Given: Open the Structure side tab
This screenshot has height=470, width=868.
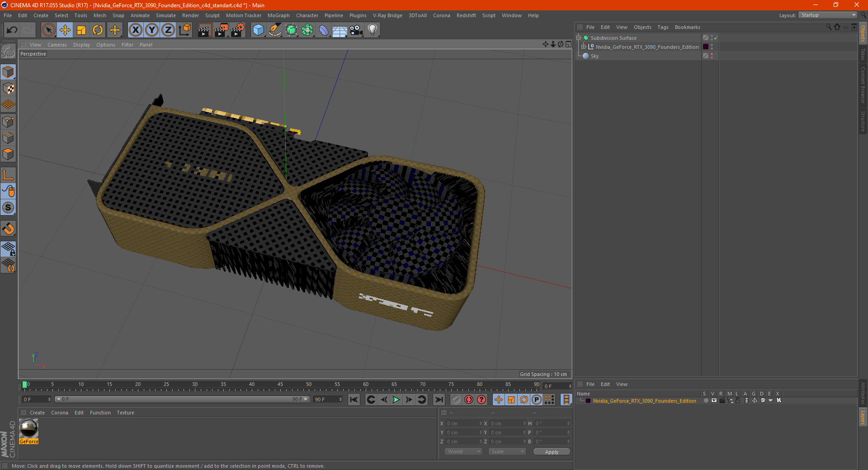Looking at the screenshot, I should point(863,121).
